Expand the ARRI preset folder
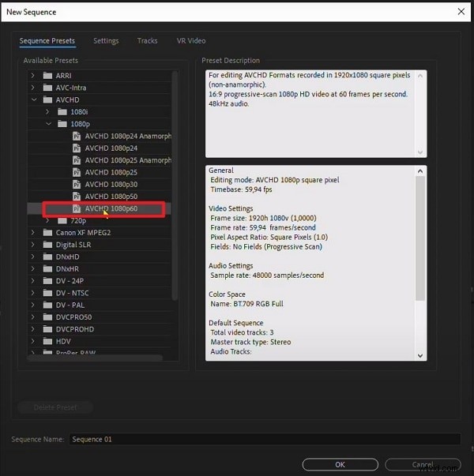 (33, 75)
